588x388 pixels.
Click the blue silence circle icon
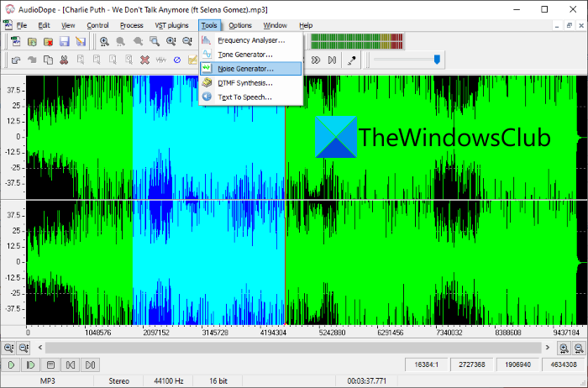(x=177, y=60)
